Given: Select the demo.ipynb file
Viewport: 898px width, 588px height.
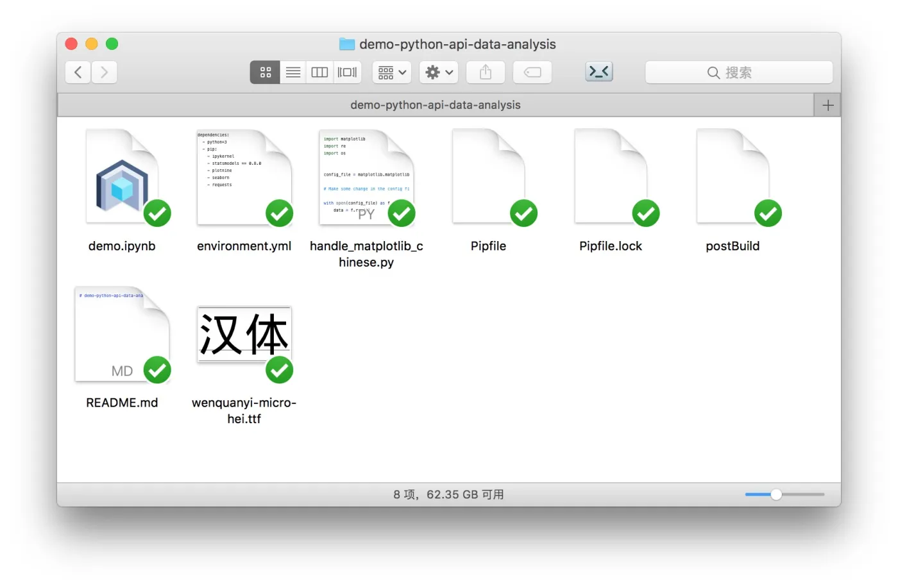Looking at the screenshot, I should pyautogui.click(x=122, y=190).
